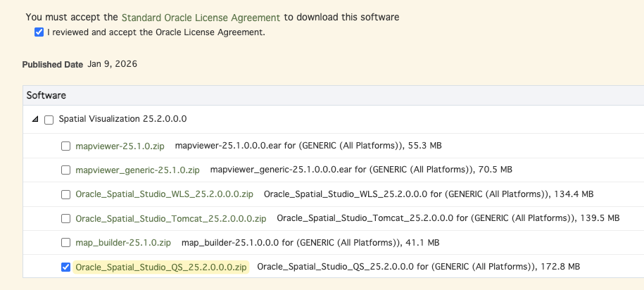Screen dimensions: 644x290
Task: Click the Published Date label
Action: click(x=52, y=65)
